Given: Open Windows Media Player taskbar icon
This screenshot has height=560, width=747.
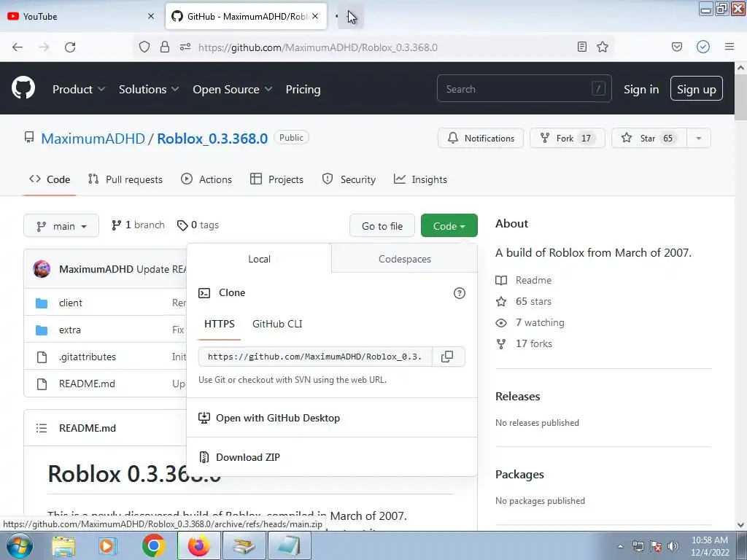Looking at the screenshot, I should click(x=108, y=545).
